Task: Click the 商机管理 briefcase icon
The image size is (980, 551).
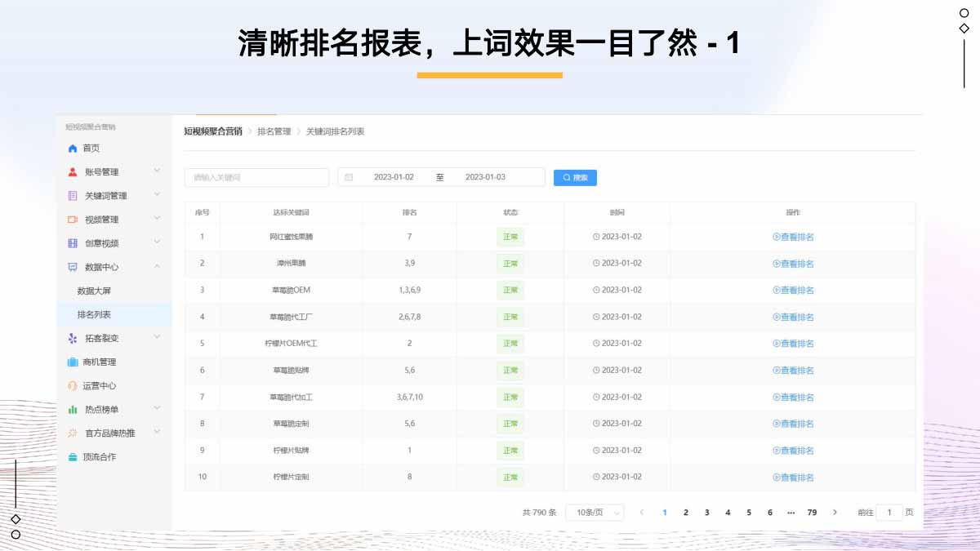Action: (73, 362)
